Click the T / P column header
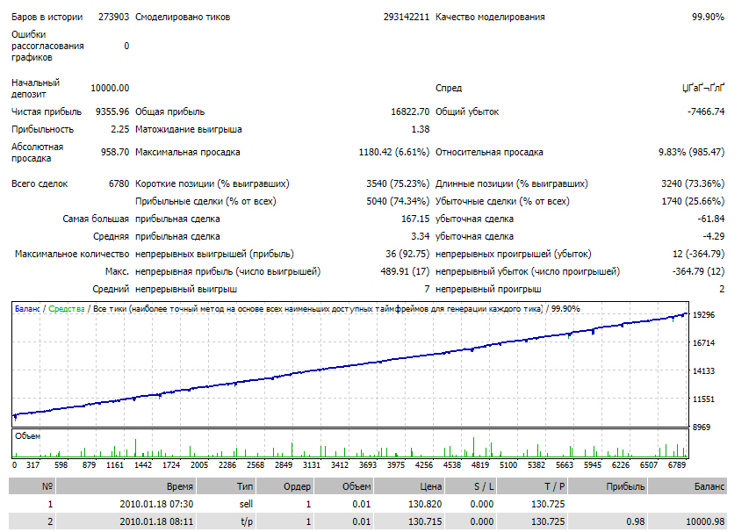Screen dimensions: 756x532 point(533,486)
